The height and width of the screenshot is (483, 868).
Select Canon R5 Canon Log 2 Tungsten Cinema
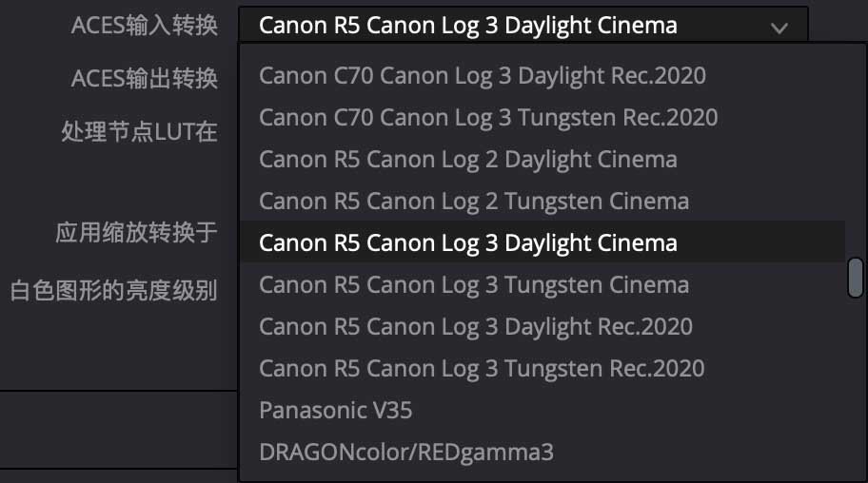click(x=474, y=201)
